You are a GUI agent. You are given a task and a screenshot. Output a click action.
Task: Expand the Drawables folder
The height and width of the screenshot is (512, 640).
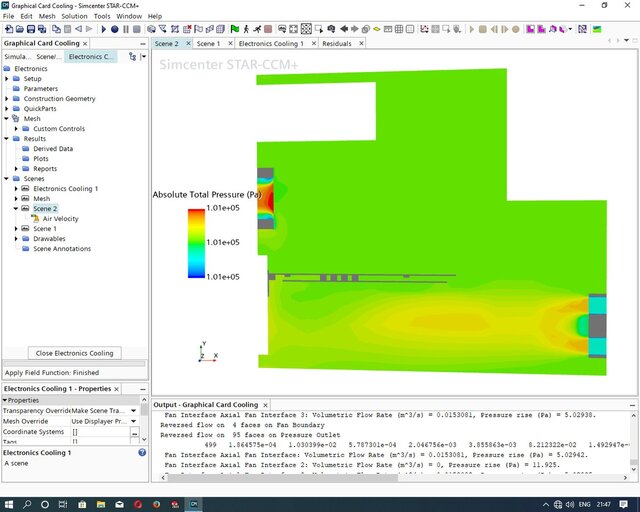click(16, 238)
